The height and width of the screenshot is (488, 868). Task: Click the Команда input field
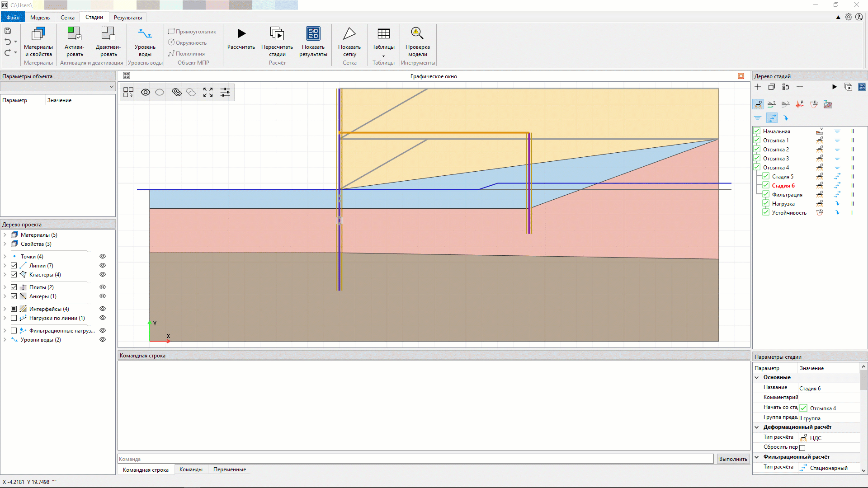(x=415, y=459)
